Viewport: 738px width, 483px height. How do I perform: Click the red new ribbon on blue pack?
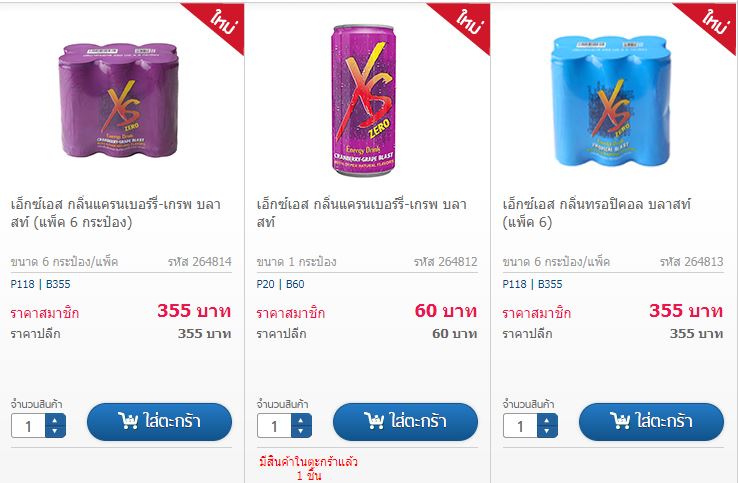(711, 22)
